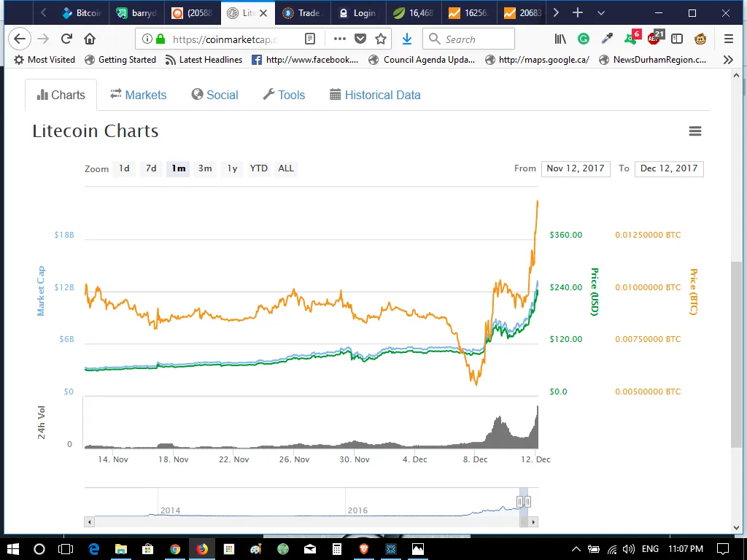Set chart zoom to 1y

pos(232,168)
